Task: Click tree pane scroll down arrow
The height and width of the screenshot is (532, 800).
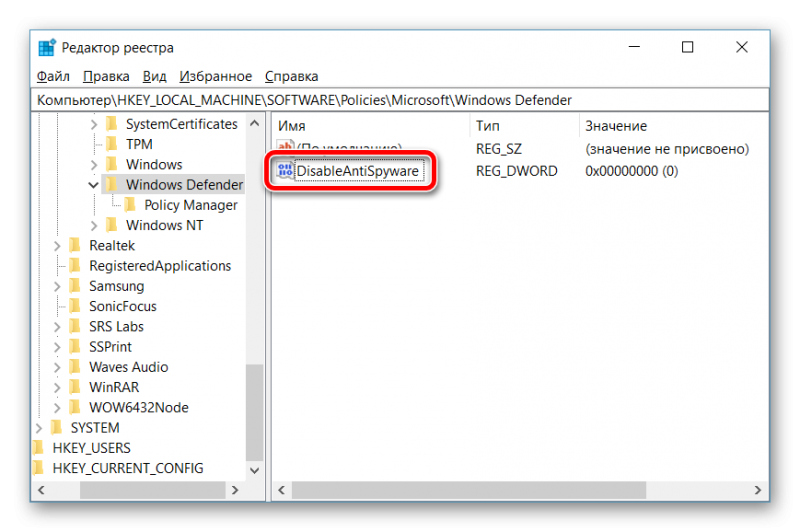Action: (x=255, y=470)
